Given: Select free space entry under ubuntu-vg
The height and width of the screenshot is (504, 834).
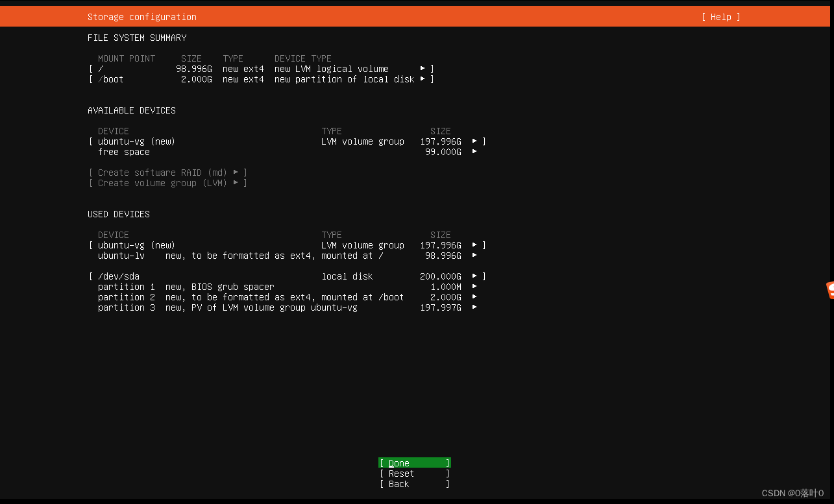Looking at the screenshot, I should (287, 152).
